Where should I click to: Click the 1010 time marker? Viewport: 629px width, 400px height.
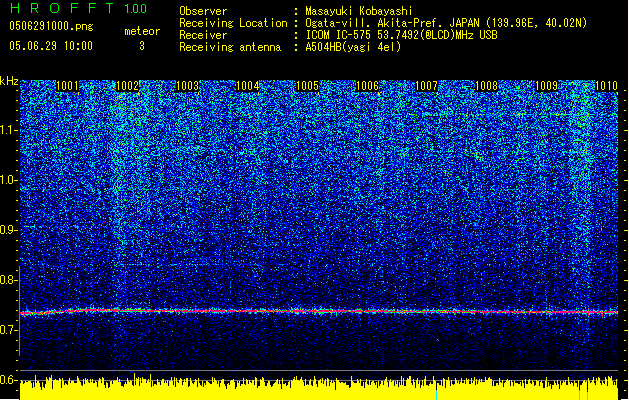tap(606, 86)
